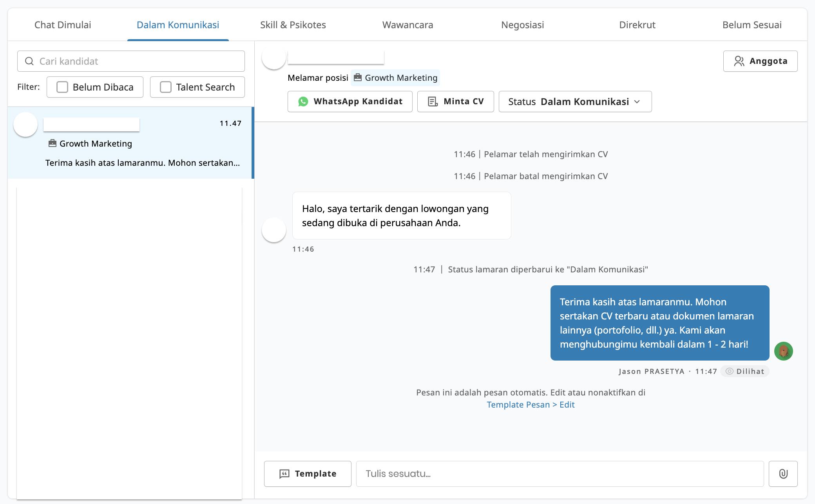Open the Template Pesan > Edit link
The image size is (815, 504).
coord(530,404)
